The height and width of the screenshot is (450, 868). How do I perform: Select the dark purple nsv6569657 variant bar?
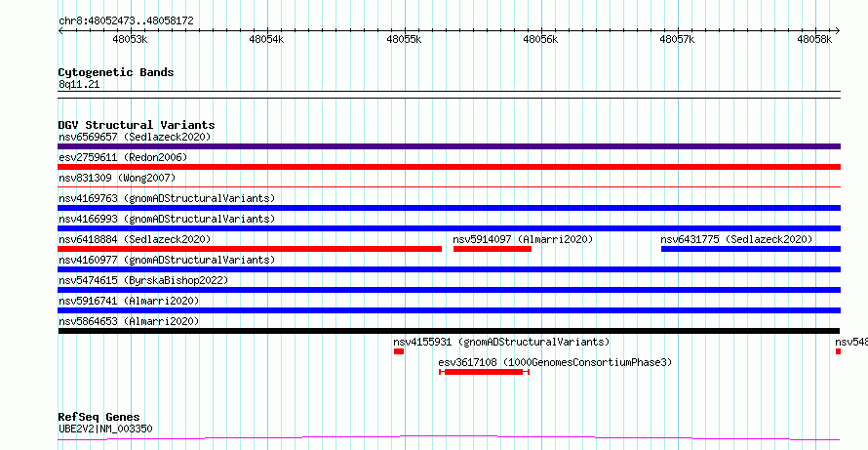[449, 146]
